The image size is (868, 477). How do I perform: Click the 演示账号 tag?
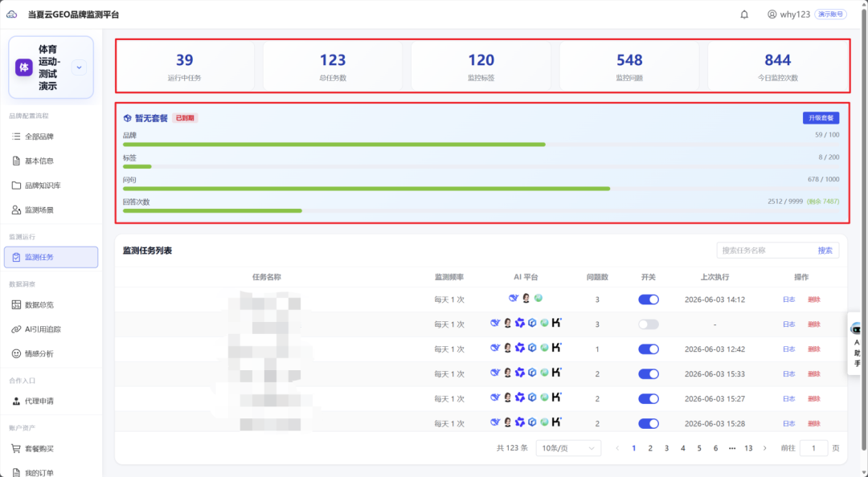(x=830, y=14)
